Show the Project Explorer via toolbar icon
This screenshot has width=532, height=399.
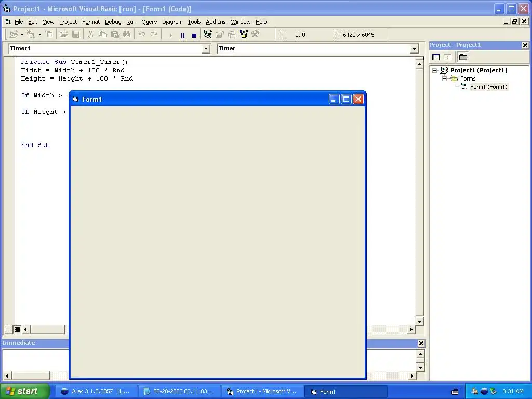click(x=208, y=35)
